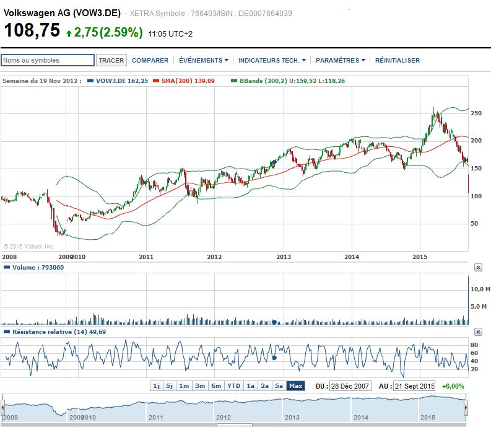Viewport: 504px width, 427px height.
Task: Open the PARAMÈTRES dropdown menu
Action: tap(341, 60)
